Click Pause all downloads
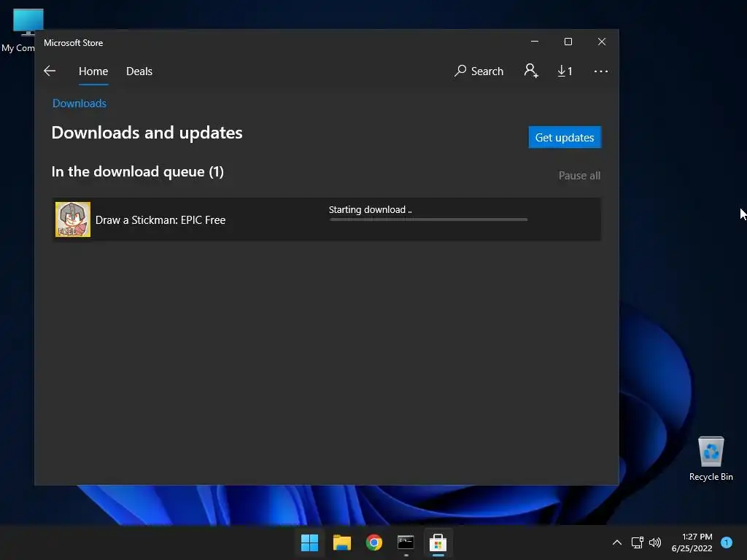Image resolution: width=747 pixels, height=560 pixels. pyautogui.click(x=579, y=176)
